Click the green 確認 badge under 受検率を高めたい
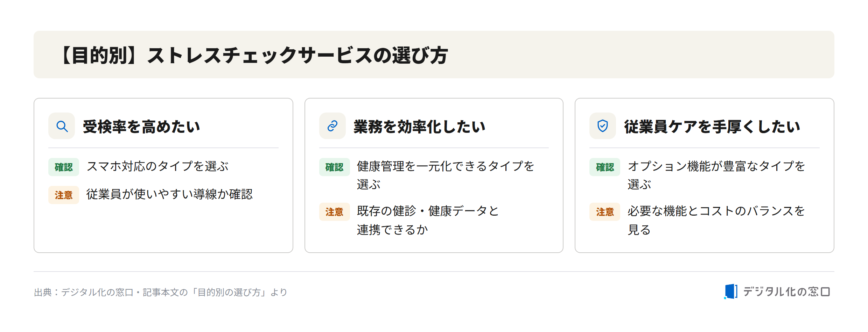The image size is (868, 332). pyautogui.click(x=64, y=167)
